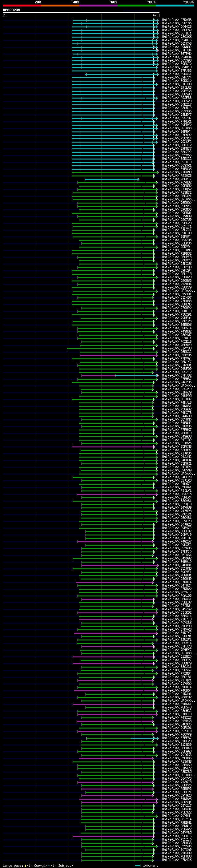Image resolution: width=197 pixels, height=868 pixels.
Task: Select UniRef100_D0FSQ1 entry
Action: 177,728
